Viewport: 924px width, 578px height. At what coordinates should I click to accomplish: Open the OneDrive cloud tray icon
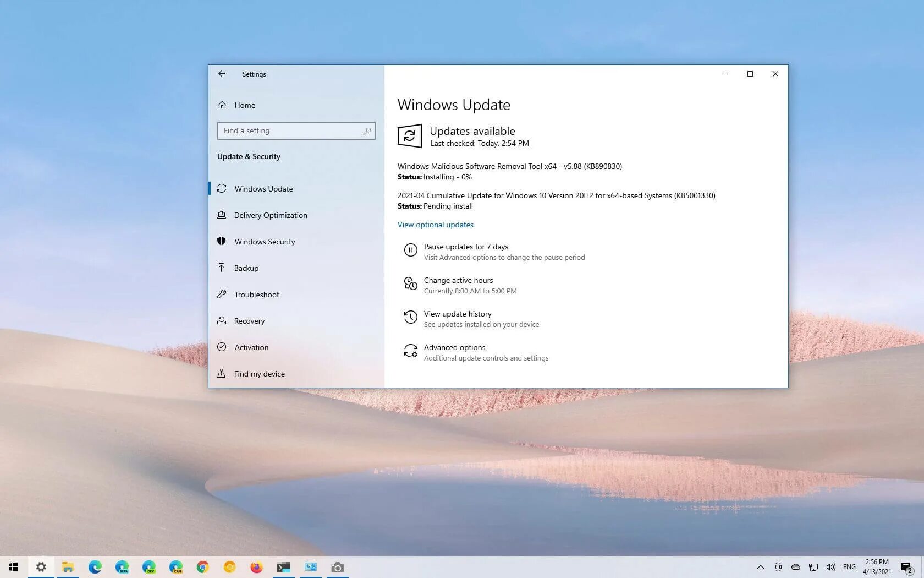[796, 567]
